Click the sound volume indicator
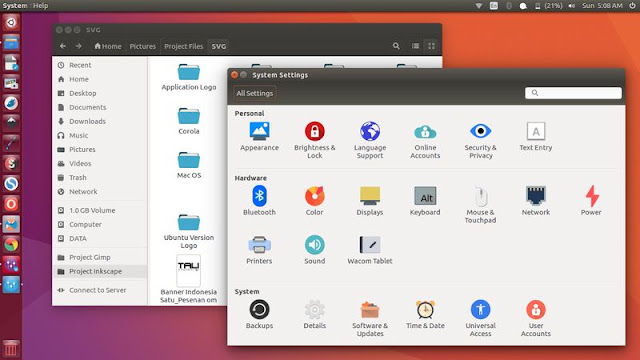 point(571,6)
